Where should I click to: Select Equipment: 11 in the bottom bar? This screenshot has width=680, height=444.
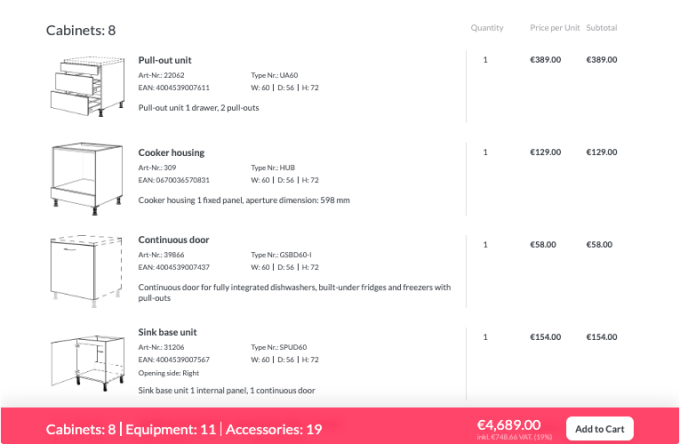point(170,429)
